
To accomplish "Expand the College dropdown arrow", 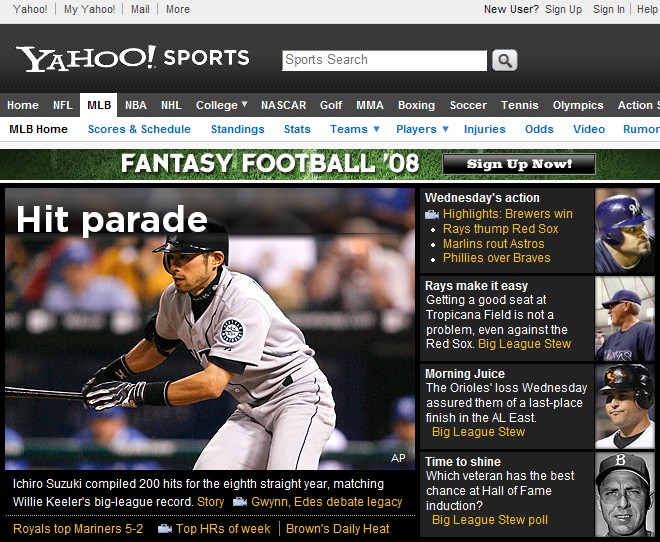I will (x=245, y=104).
